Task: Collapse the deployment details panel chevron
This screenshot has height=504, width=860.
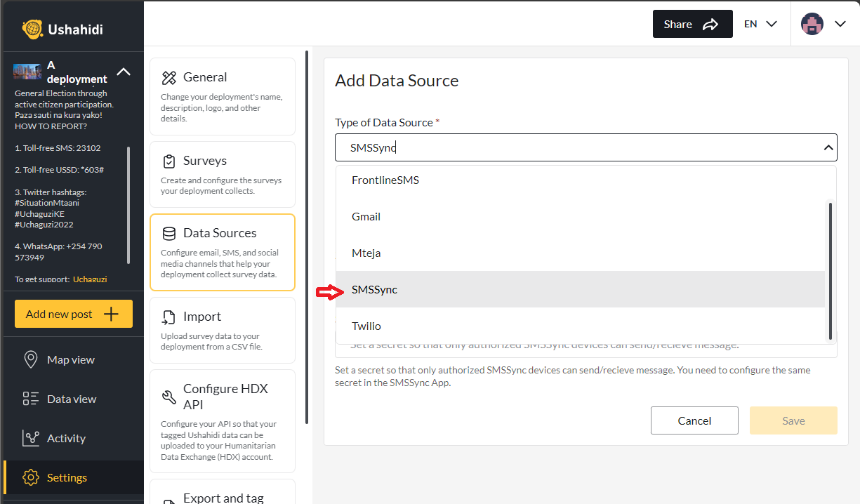Action: point(124,71)
